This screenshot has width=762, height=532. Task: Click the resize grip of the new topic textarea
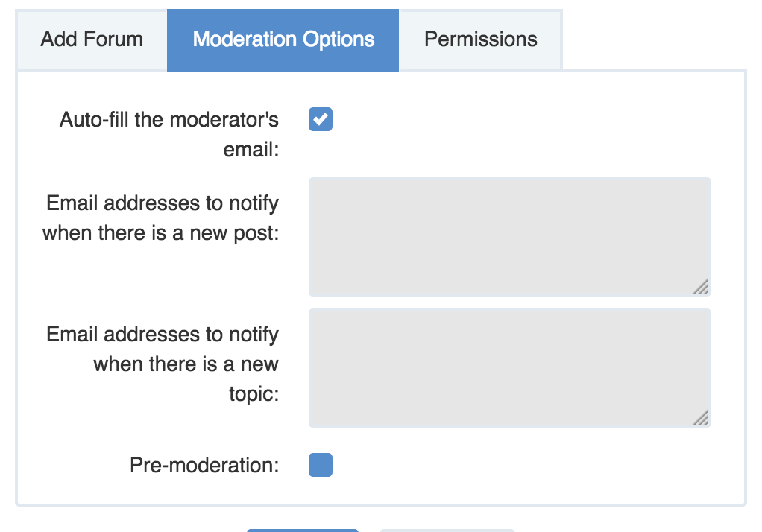tap(702, 418)
